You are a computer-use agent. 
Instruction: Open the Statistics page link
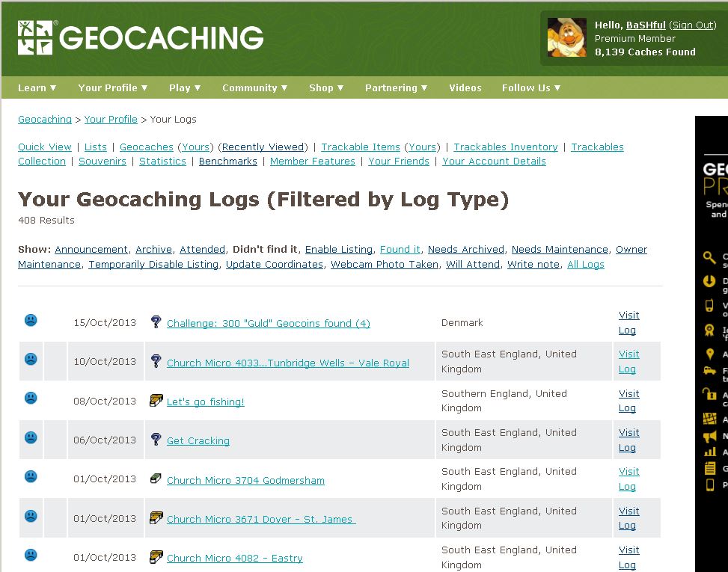pos(162,162)
